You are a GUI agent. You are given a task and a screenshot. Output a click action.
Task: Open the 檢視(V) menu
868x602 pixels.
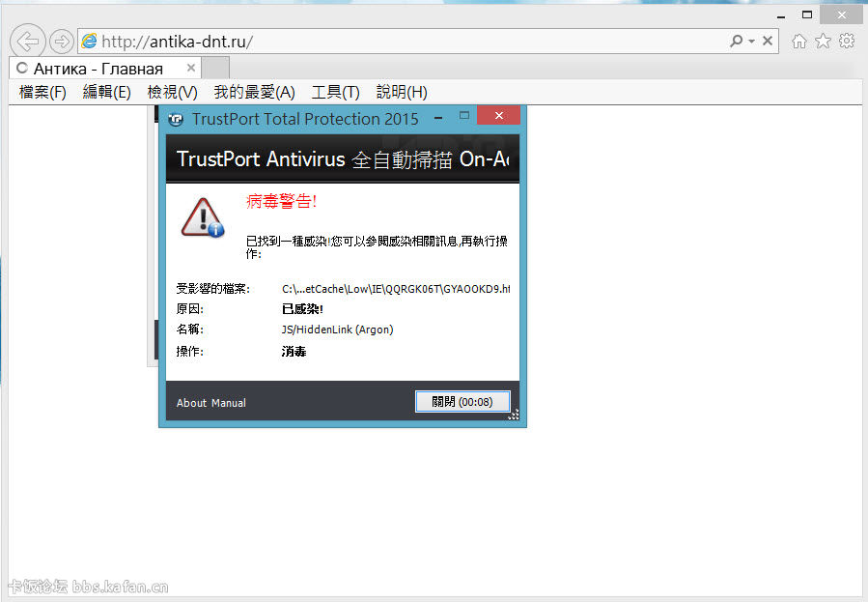(x=172, y=92)
